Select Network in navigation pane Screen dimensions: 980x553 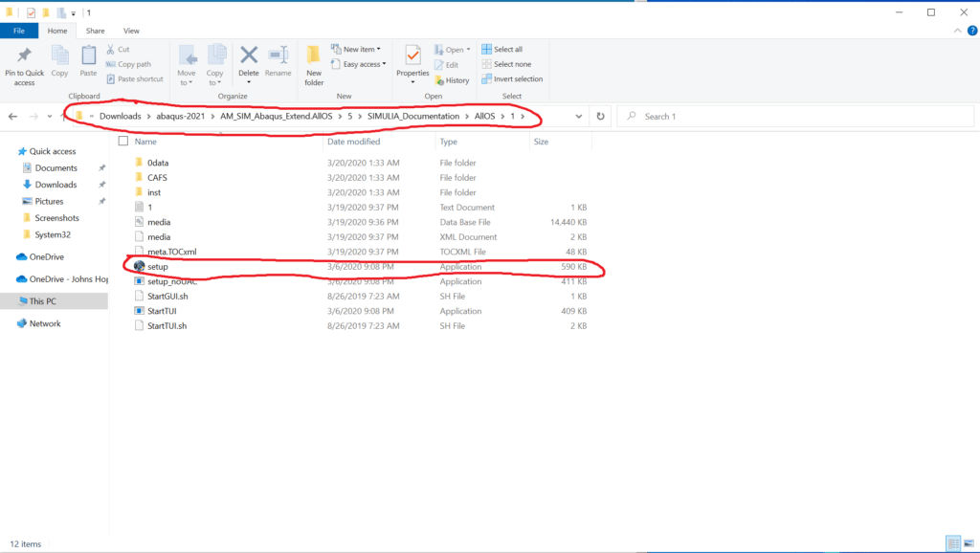45,323
